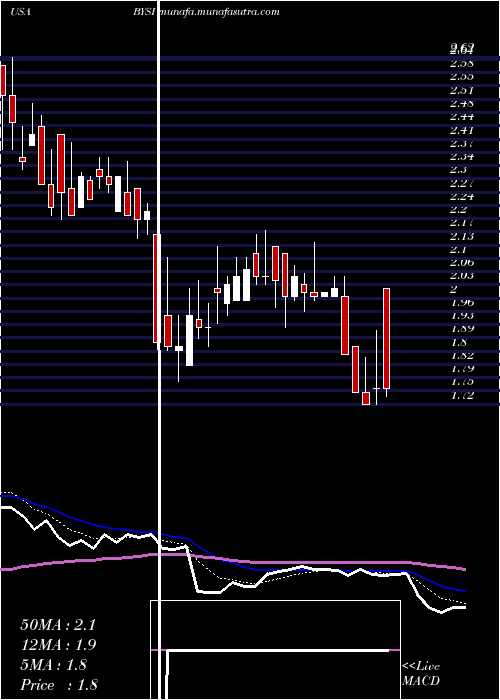500x700 pixels.
Task: Click the 2.34 price axis label
Action: point(461,157)
